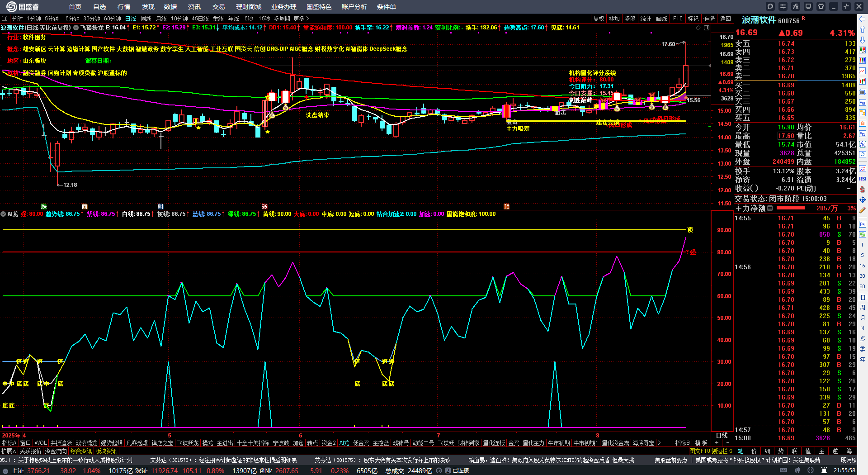Open the 模板 template menu
The width and height of the screenshot is (868, 475).
click(x=701, y=443)
